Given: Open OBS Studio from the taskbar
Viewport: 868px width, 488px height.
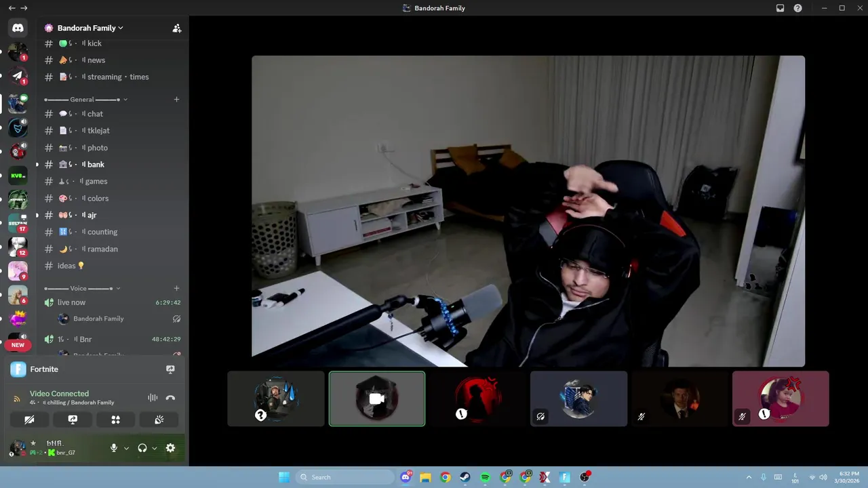Looking at the screenshot, I should pos(585,477).
